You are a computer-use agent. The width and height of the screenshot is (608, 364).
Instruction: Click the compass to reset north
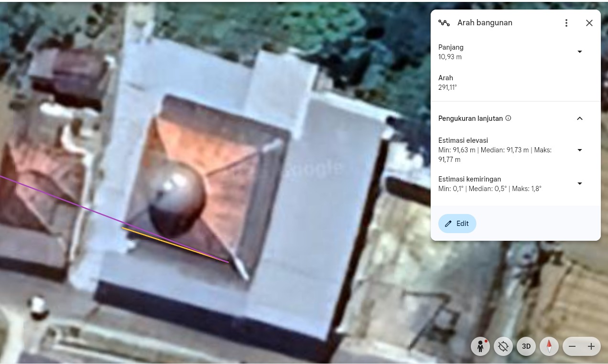tap(549, 346)
